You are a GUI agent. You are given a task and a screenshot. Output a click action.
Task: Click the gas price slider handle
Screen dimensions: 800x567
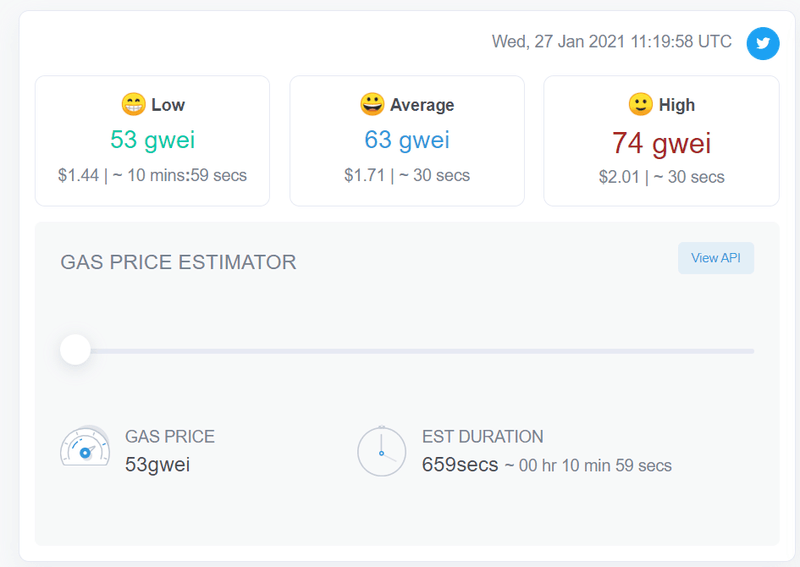coord(75,350)
